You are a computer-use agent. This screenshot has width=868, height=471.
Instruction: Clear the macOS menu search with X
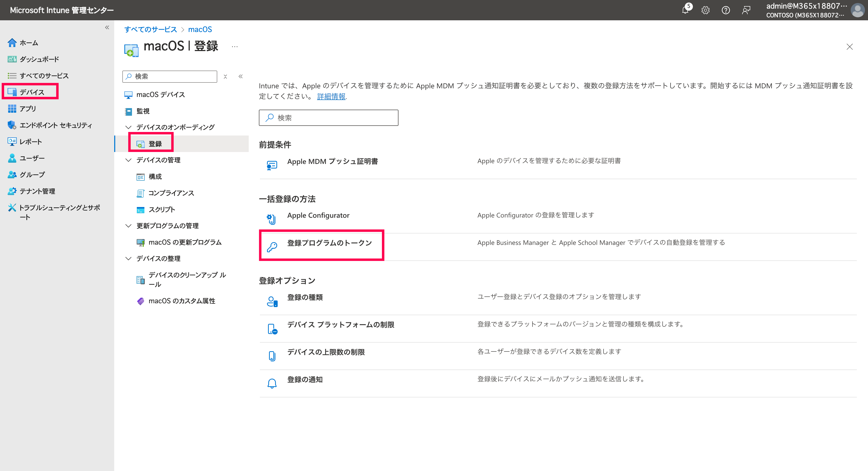(225, 77)
